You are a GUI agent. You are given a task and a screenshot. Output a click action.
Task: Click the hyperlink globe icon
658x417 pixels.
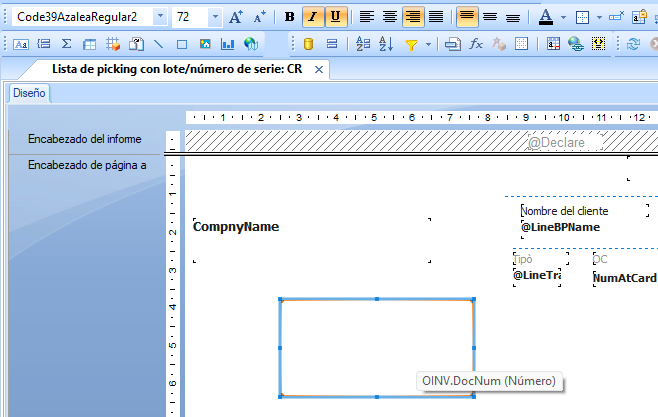576,44
